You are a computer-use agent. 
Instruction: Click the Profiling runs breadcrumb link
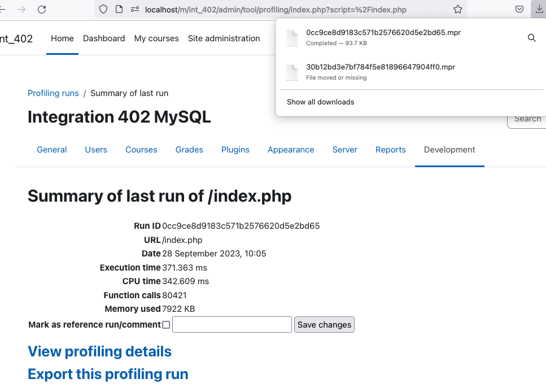tap(53, 93)
